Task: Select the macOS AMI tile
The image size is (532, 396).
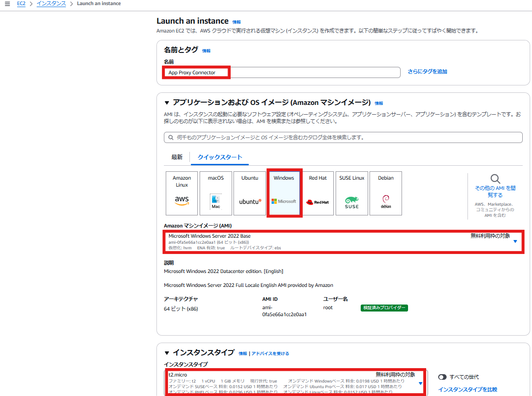Action: tap(216, 193)
